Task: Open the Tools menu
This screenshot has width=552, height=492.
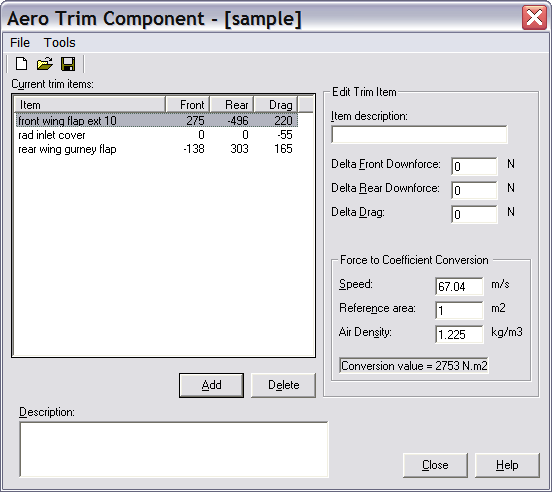Action: (59, 43)
